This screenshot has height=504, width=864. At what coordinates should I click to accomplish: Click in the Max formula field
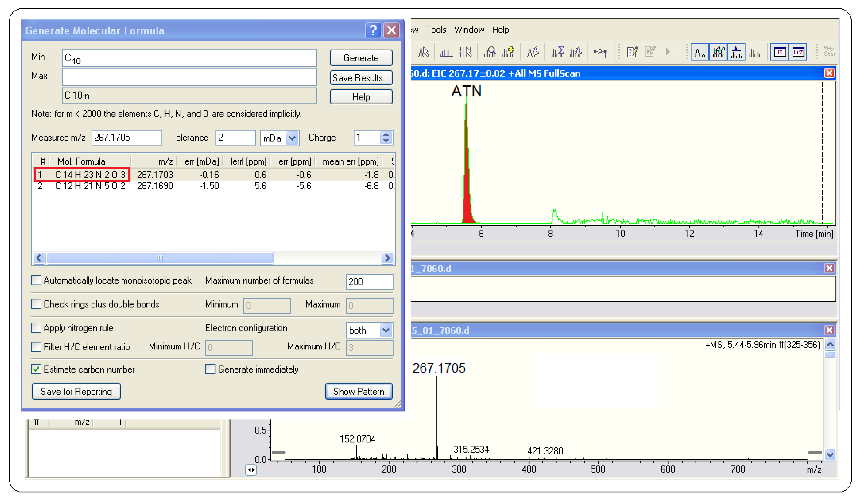[189, 77]
